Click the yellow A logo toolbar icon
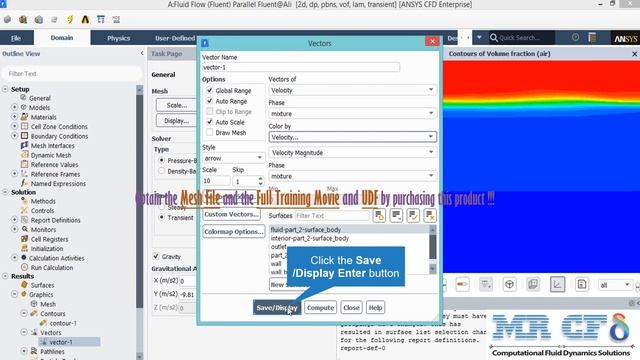Viewport: 640px width, 360px height. click(85, 19)
